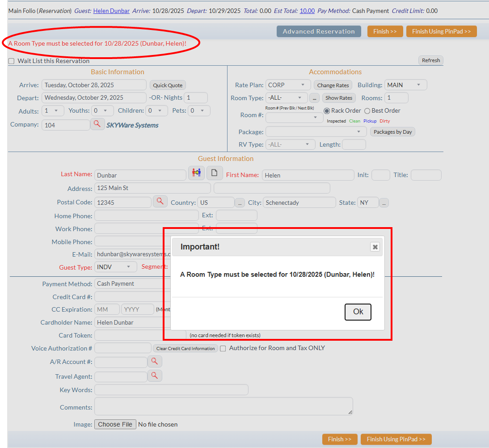Viewport: 489px width, 448px height.
Task: Click the ellipsis button next to Room Type
Action: pos(315,98)
